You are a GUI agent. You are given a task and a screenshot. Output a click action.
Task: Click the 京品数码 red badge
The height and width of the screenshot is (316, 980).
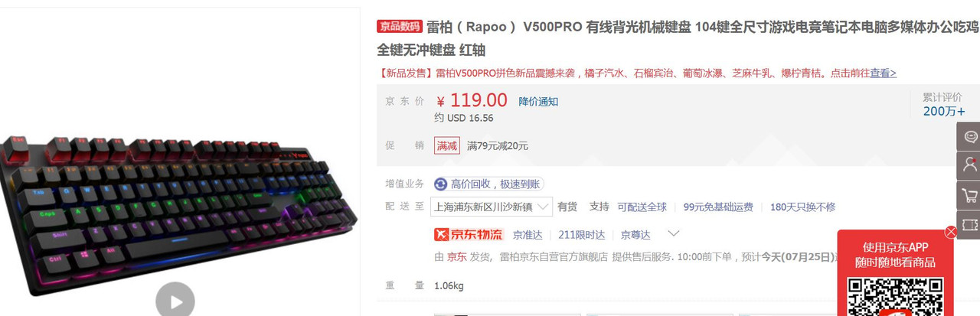pos(399,27)
